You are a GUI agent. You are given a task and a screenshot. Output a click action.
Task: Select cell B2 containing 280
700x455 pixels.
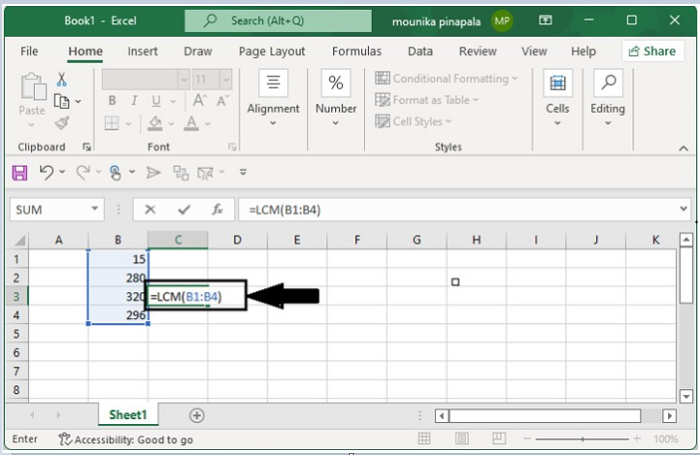coord(118,278)
